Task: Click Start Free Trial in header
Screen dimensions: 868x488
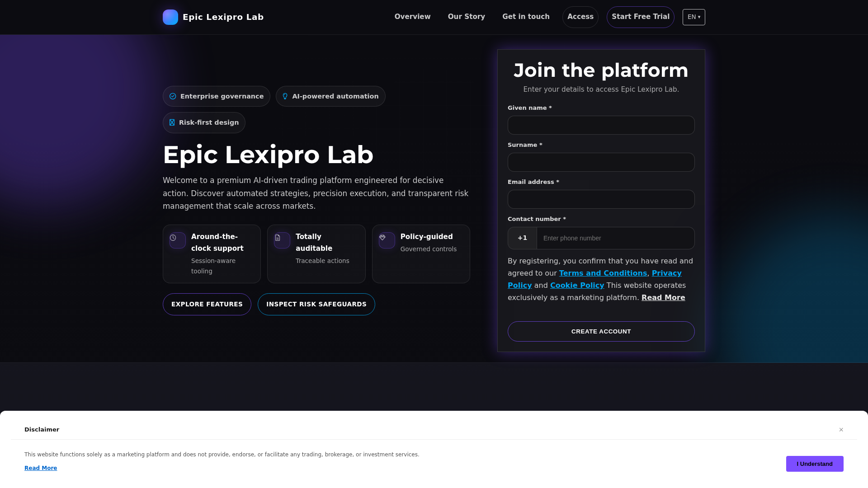Action: (641, 17)
